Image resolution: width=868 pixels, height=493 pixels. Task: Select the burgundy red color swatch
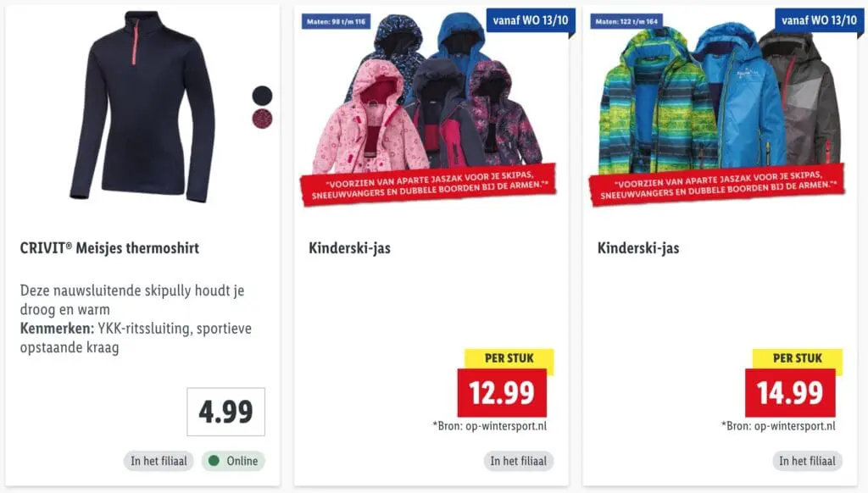263,119
